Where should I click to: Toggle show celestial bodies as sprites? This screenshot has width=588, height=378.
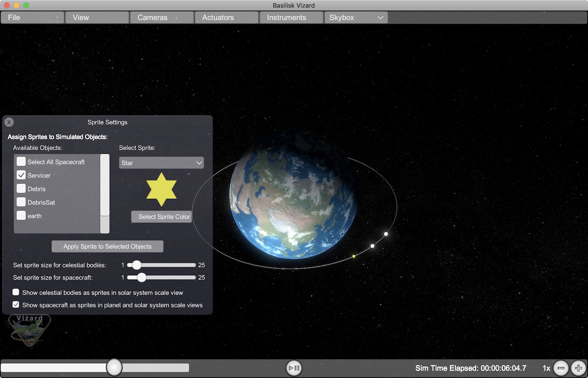click(x=16, y=292)
